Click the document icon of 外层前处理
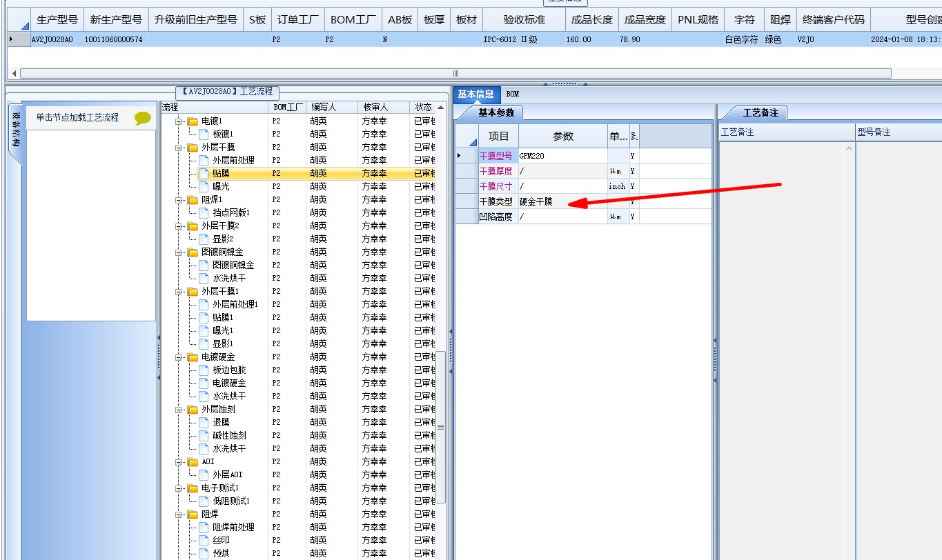The height and width of the screenshot is (560, 942). (x=204, y=160)
